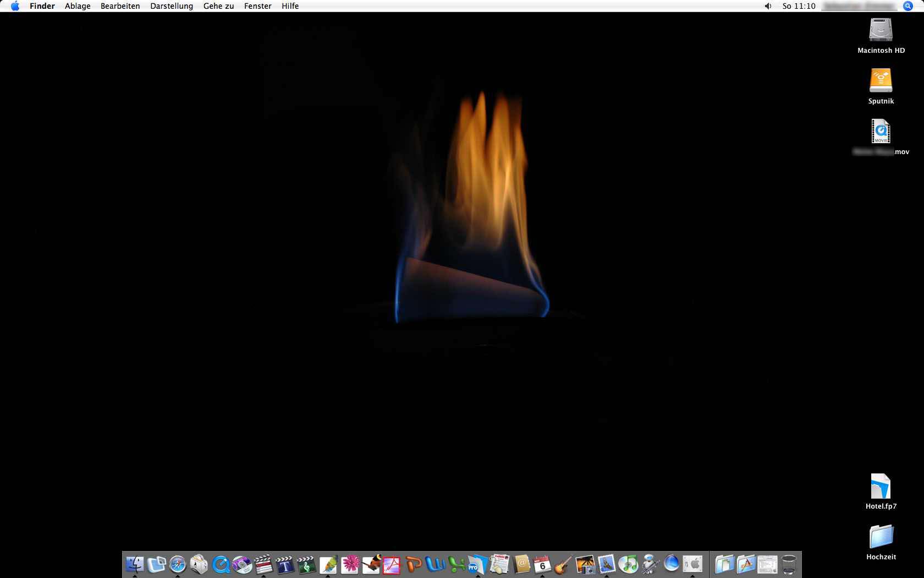This screenshot has width=924, height=578.
Task: Open the Finder application menu
Action: click(42, 6)
